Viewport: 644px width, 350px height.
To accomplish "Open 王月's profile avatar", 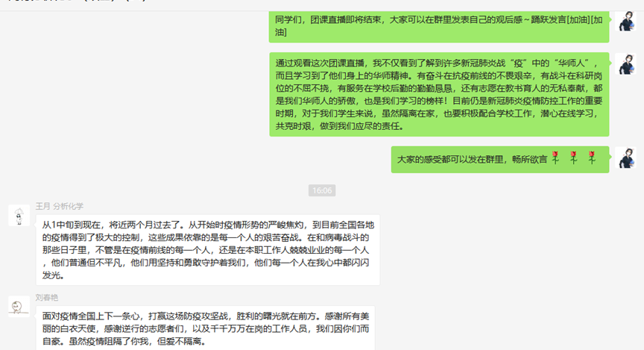I will point(19,216).
